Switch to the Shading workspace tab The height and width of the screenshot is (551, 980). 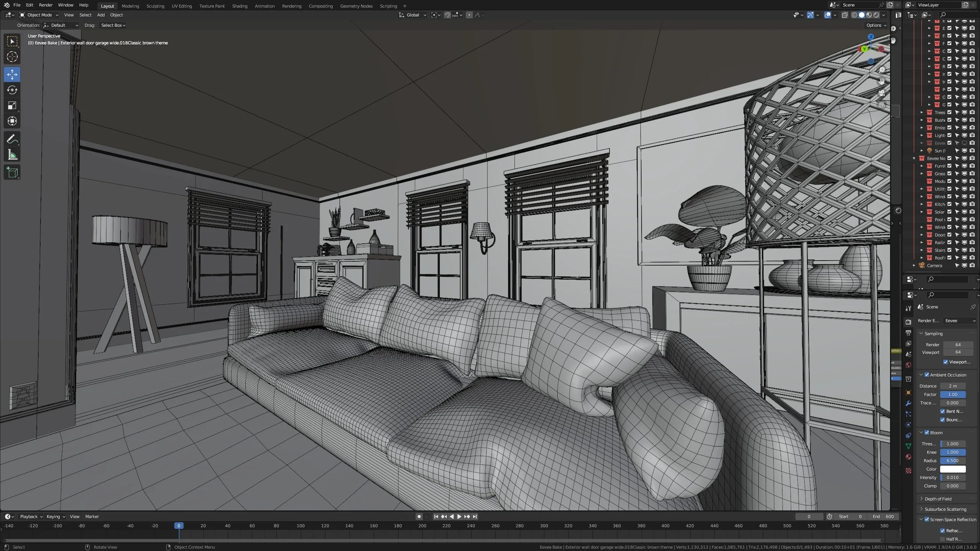[239, 6]
